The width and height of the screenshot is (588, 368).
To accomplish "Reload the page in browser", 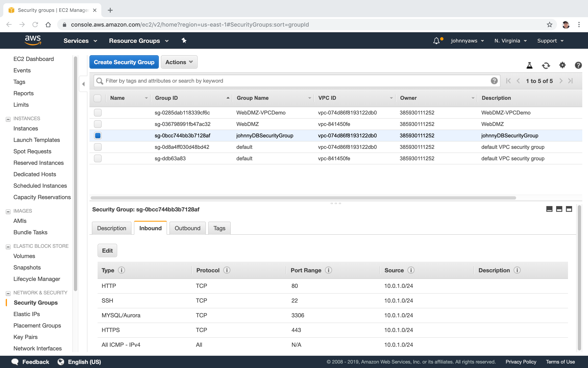I will (35, 25).
